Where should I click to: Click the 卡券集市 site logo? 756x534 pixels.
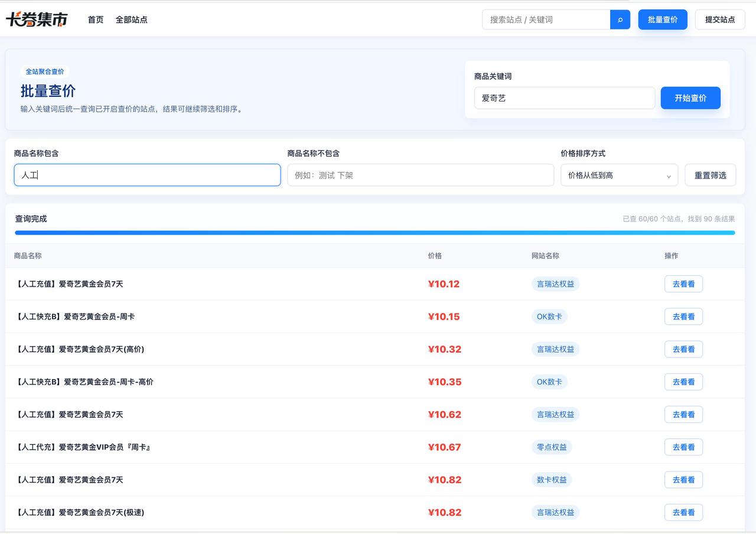pos(37,19)
